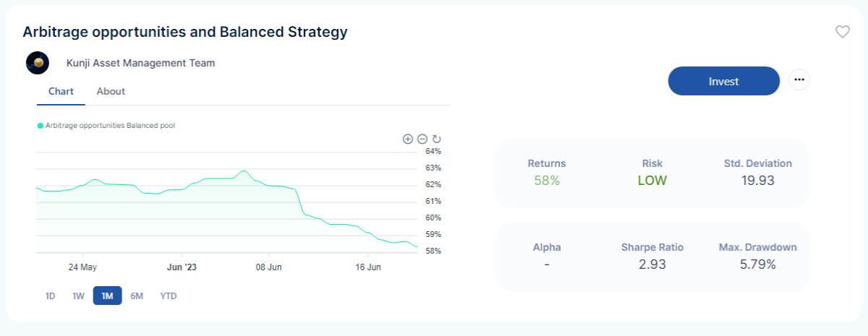Click Std. Deviation value 19.93
The width and height of the screenshot is (868, 336).
click(758, 181)
